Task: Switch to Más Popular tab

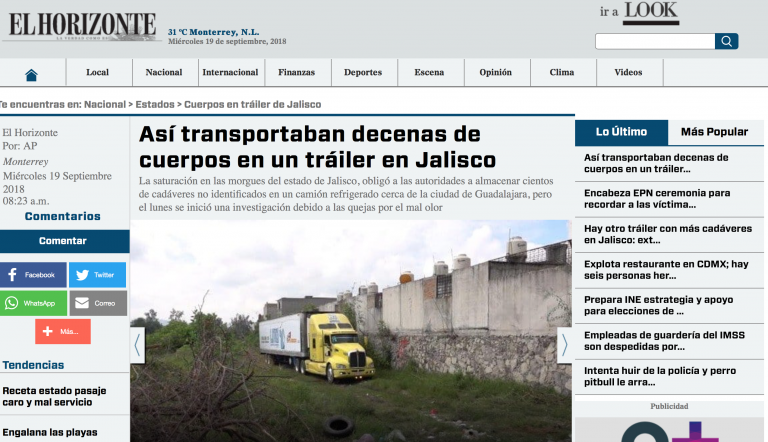Action: pyautogui.click(x=715, y=132)
